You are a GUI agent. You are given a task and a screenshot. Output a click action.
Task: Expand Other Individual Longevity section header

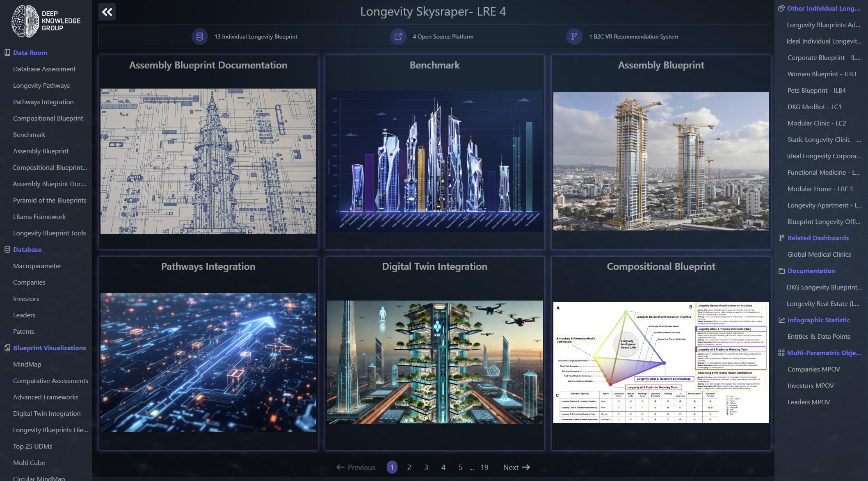[823, 8]
